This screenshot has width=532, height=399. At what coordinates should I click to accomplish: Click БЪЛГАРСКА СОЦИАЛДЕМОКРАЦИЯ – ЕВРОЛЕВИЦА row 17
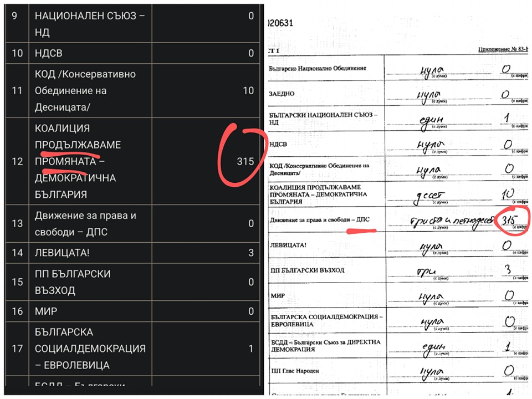click(x=132, y=349)
